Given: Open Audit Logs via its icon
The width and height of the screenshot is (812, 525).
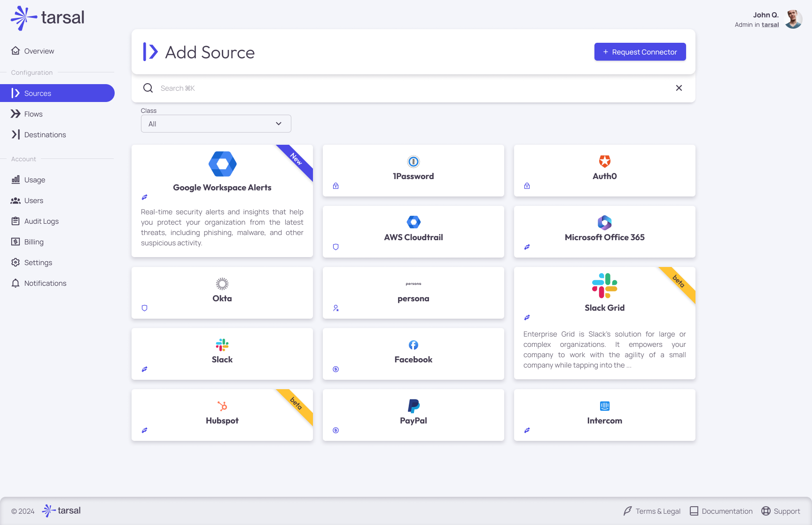Looking at the screenshot, I should 16,221.
